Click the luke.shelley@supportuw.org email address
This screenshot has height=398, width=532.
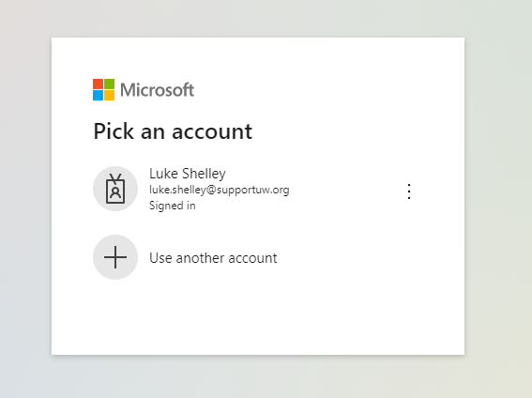220,190
